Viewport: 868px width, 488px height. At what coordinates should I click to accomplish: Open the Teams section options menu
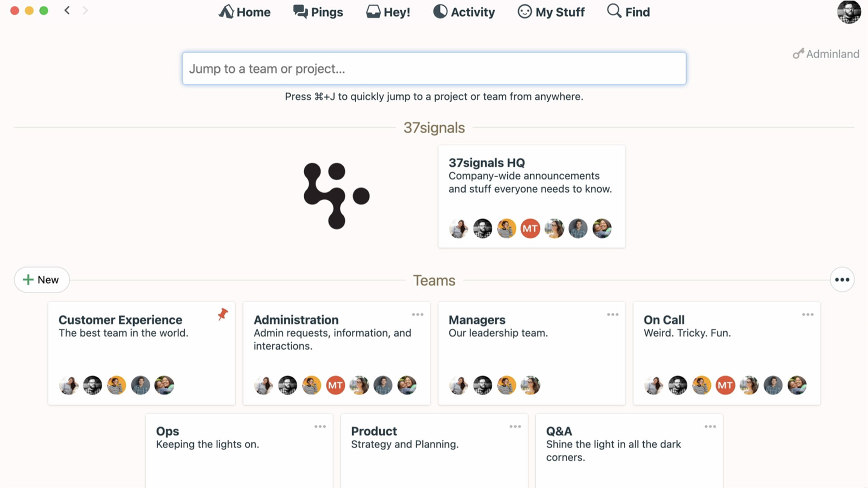[x=842, y=280]
